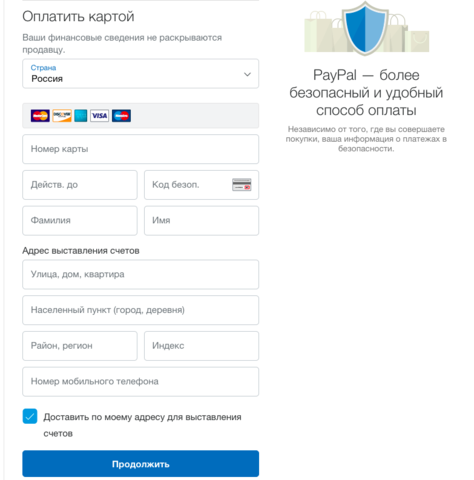Click the chevron arrow in Россия selector
Viewport: 474px width, 480px height.
[247, 74]
